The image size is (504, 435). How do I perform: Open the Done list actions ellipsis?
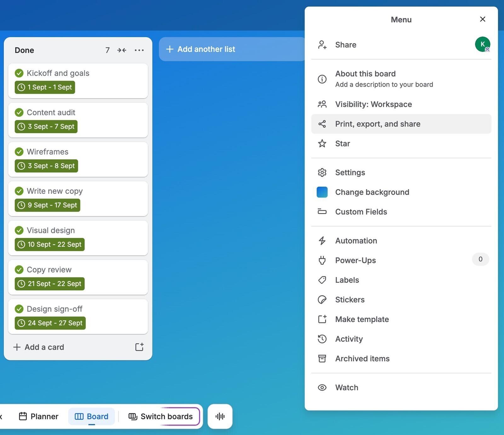[x=139, y=50]
